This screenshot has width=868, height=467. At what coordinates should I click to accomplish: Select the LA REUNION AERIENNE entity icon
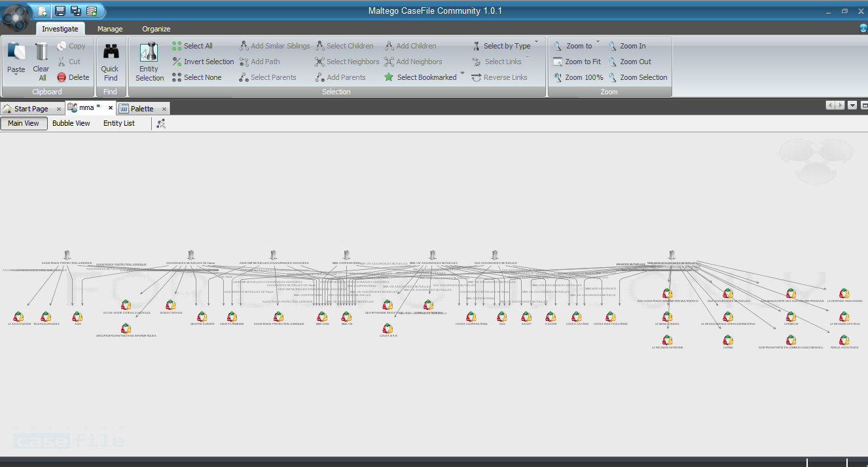667,341
